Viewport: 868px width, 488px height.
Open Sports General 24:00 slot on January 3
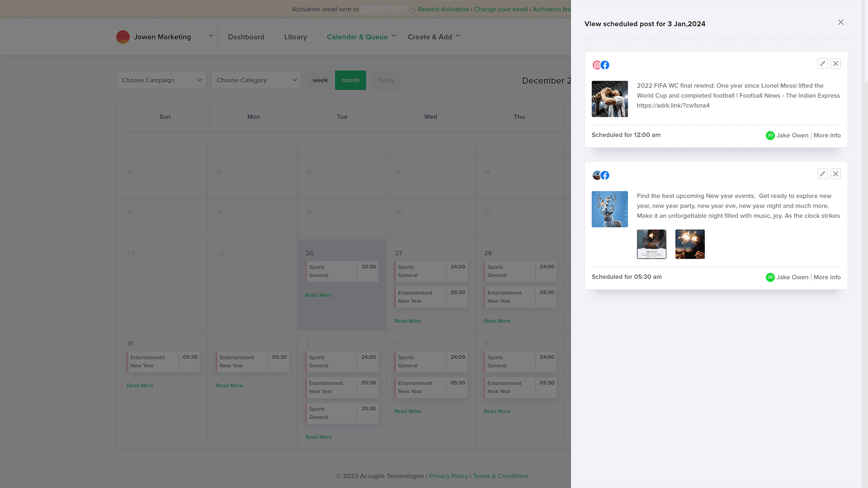431,362
